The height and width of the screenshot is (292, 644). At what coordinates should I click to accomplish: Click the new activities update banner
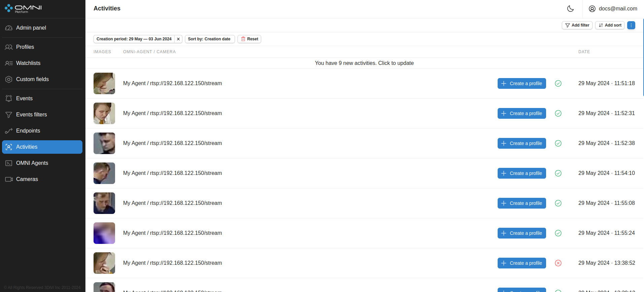(x=364, y=63)
